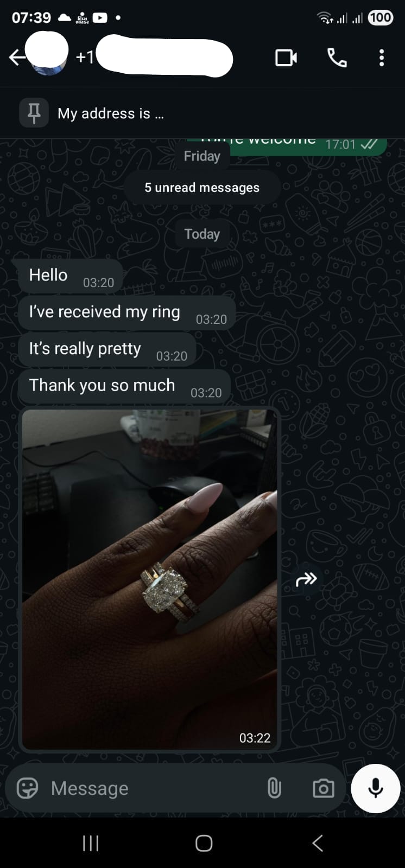Open the emoji and sticker picker
405x868 pixels.
tap(28, 788)
